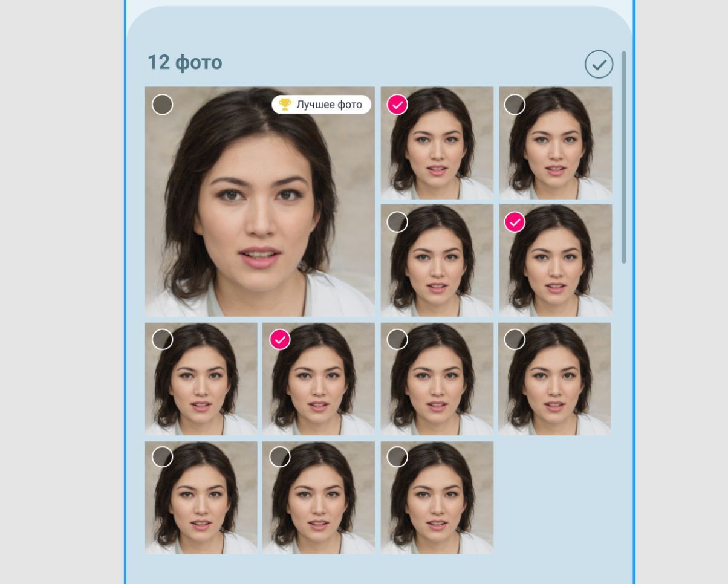Screen dimensions: 728x584
Task: Open the bottom row's last portrait thumbnail
Action: 437,498
